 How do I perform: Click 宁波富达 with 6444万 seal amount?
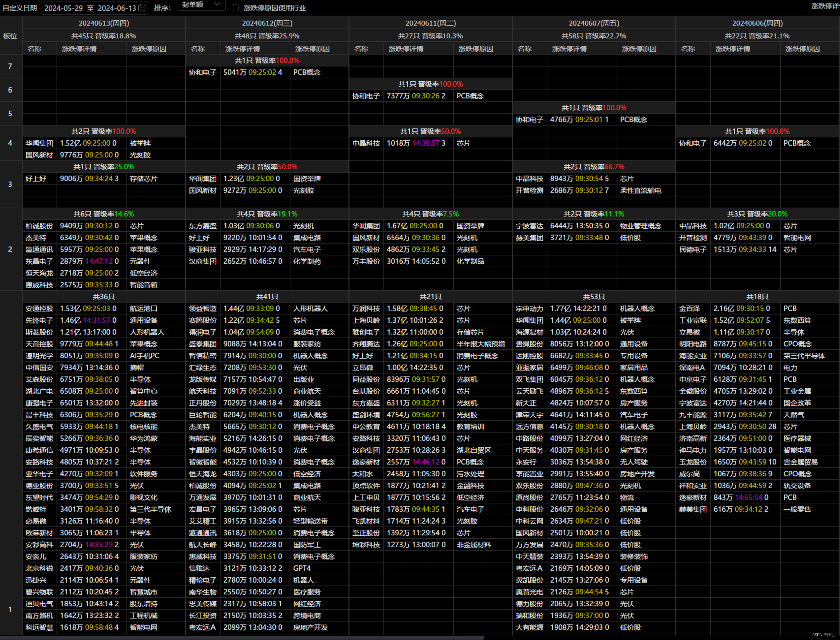tap(530, 226)
